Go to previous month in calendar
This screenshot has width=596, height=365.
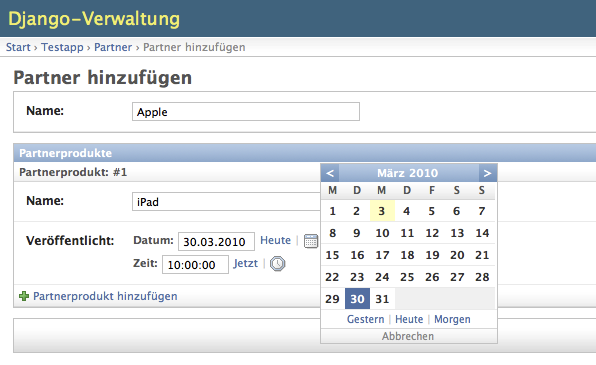coord(330,173)
